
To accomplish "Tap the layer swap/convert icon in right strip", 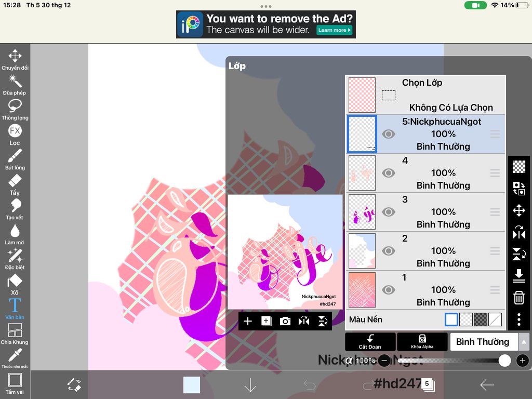I will 519,188.
